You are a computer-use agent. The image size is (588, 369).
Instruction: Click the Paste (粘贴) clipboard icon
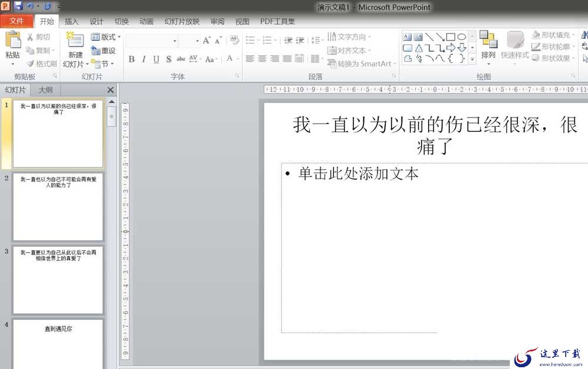(x=13, y=40)
